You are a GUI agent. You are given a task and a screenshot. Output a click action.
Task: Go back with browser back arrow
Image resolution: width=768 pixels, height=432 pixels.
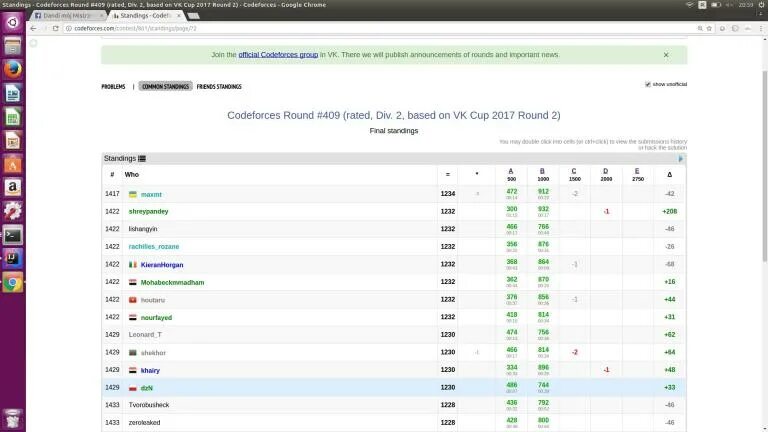[33, 28]
